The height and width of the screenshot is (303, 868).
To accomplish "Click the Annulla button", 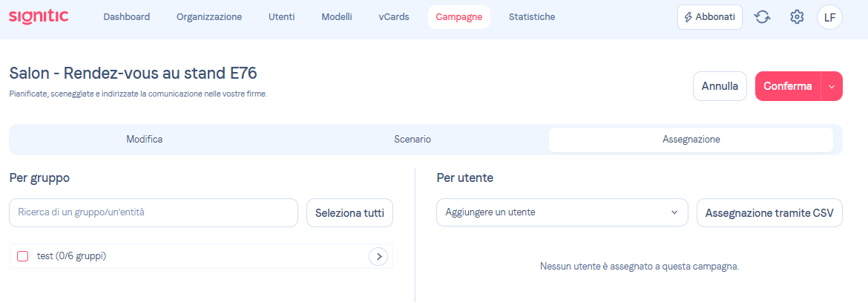I will click(x=720, y=86).
